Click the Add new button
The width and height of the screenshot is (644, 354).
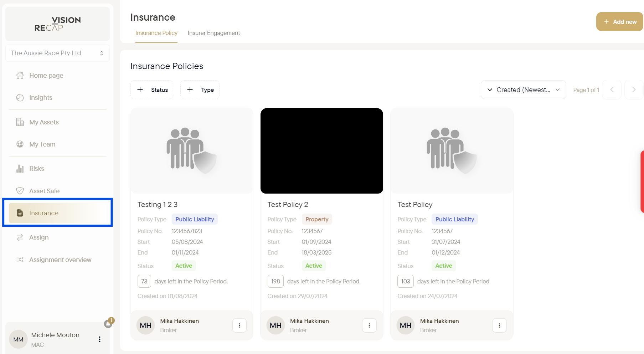(x=620, y=22)
